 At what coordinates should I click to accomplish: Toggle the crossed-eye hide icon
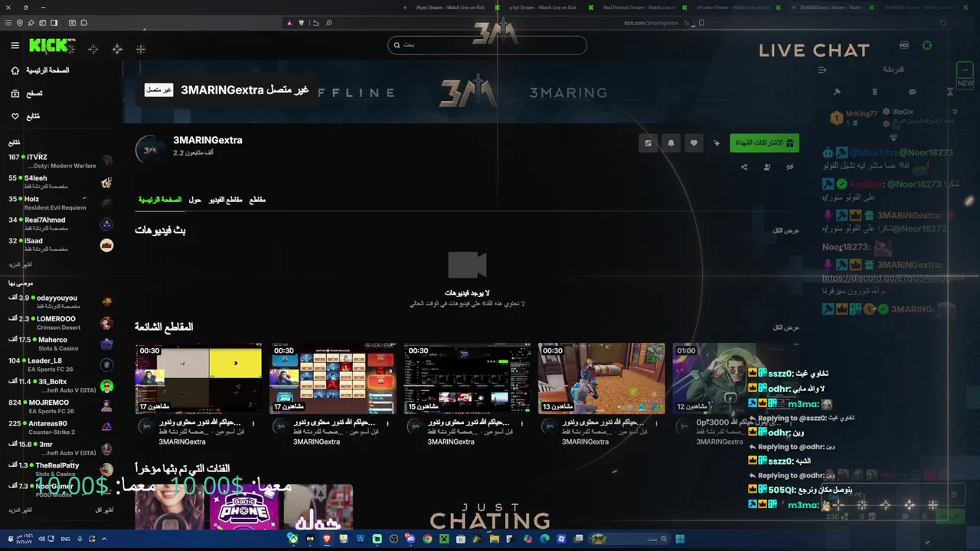pyautogui.click(x=790, y=167)
